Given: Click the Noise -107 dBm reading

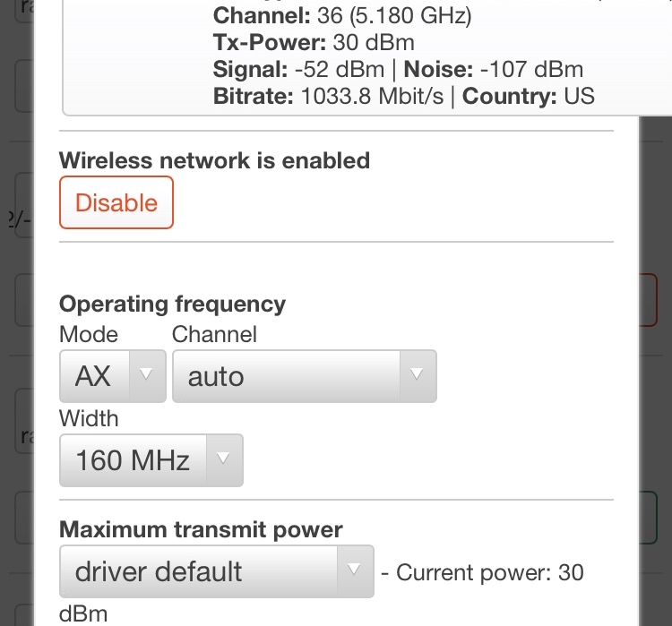Looking at the screenshot, I should click(x=494, y=70).
